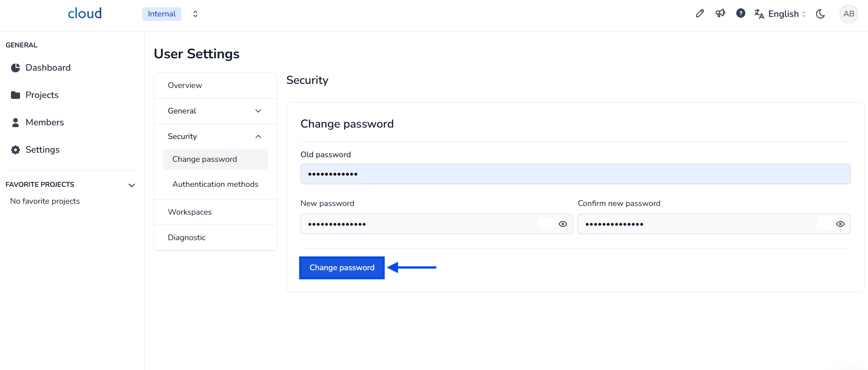Click the Projects folder icon
Image resolution: width=868 pixels, height=370 pixels.
point(15,95)
